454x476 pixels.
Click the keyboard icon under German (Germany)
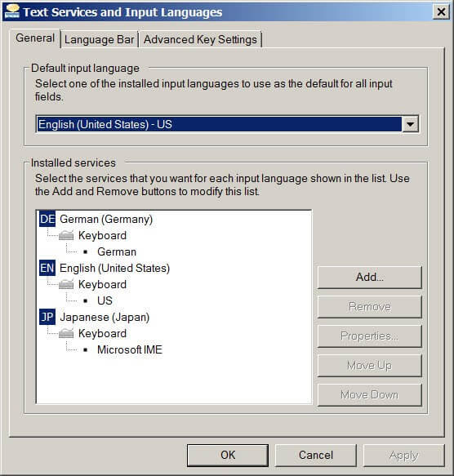(66, 235)
